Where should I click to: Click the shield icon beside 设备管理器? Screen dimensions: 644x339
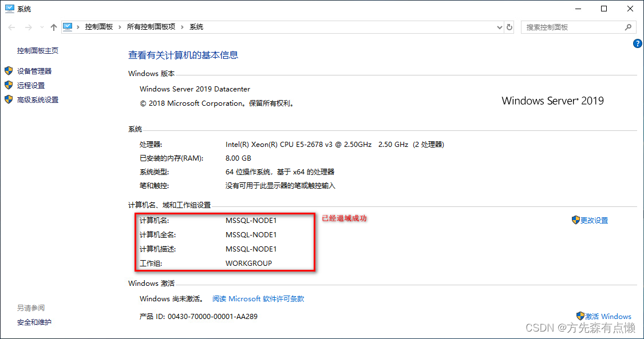tap(9, 71)
